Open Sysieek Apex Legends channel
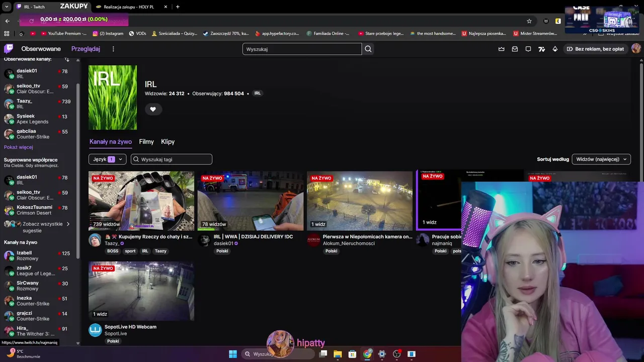 point(38,119)
